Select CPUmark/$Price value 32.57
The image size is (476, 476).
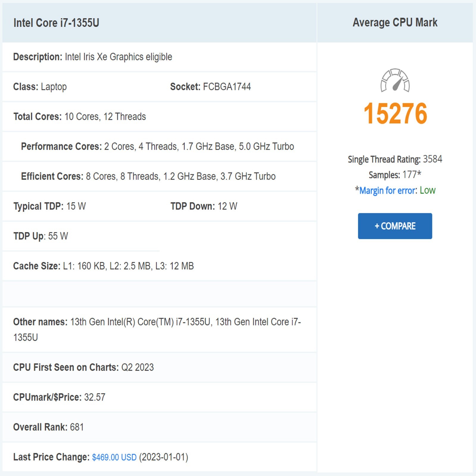click(x=95, y=397)
